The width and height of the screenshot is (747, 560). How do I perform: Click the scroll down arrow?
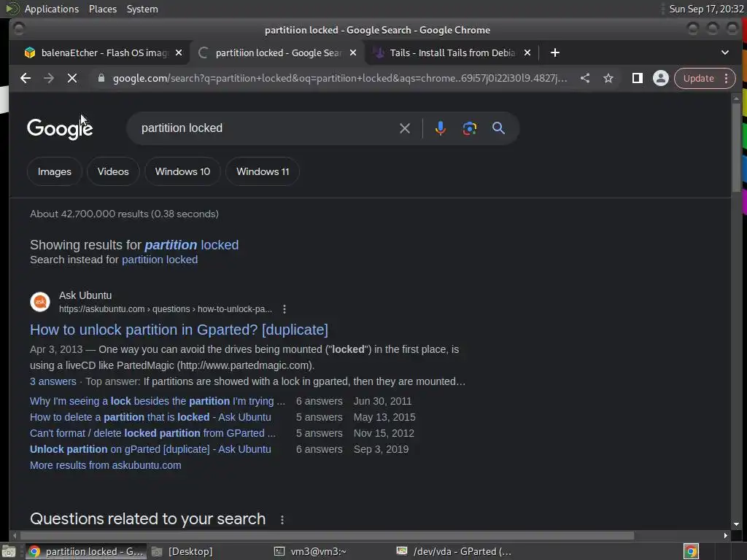point(736,524)
